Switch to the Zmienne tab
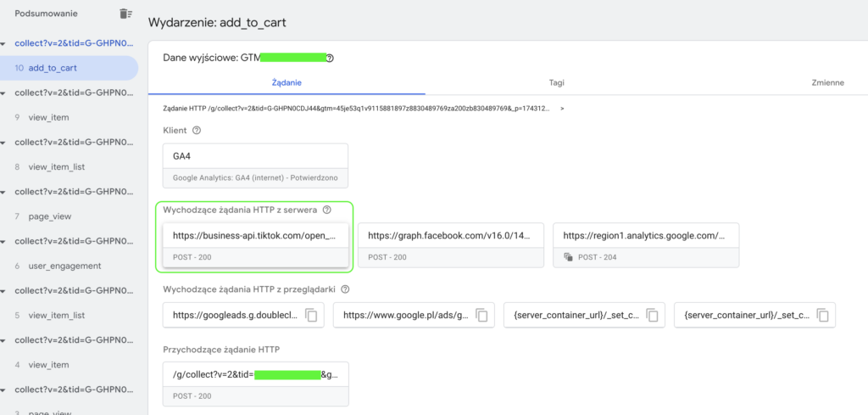Screen dimensions: 868x415 point(827,82)
